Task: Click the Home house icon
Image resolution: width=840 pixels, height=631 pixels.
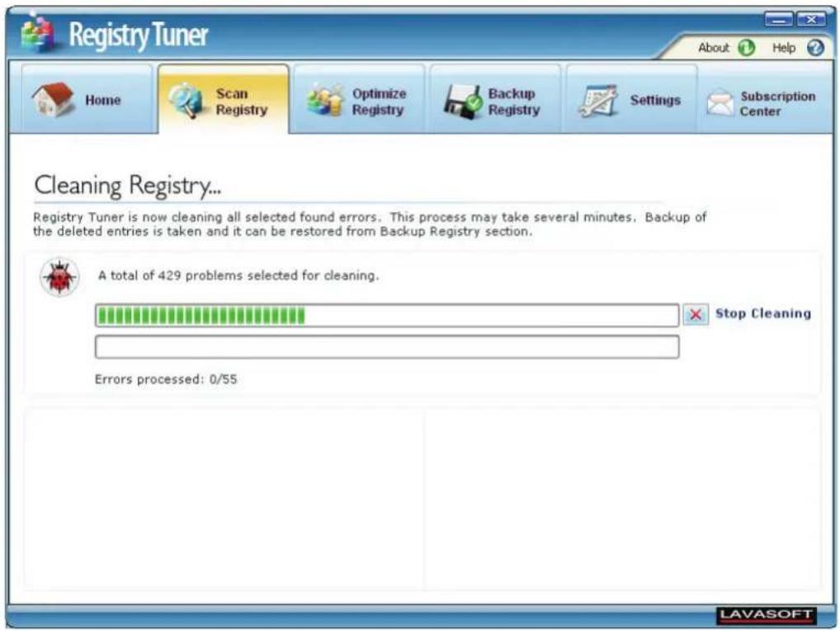Action: pyautogui.click(x=52, y=100)
